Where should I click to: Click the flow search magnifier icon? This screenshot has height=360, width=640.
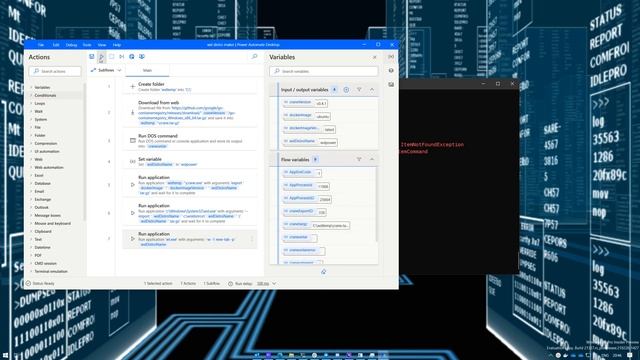255,57
